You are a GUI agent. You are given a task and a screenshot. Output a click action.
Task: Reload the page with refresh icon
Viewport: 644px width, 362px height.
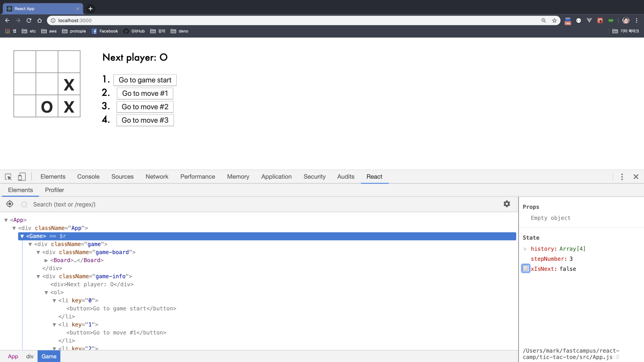(29, 20)
